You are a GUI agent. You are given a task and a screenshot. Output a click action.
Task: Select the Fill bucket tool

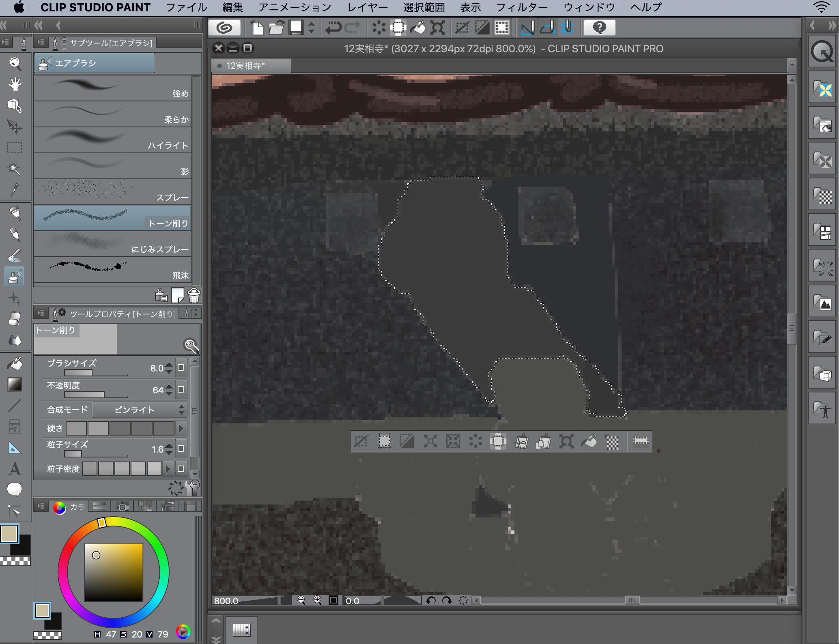(15, 364)
